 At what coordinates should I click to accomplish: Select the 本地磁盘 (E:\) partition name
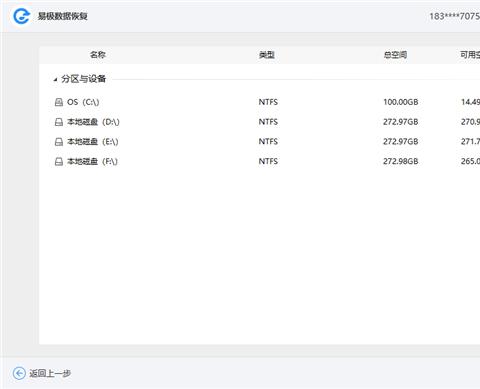point(93,142)
